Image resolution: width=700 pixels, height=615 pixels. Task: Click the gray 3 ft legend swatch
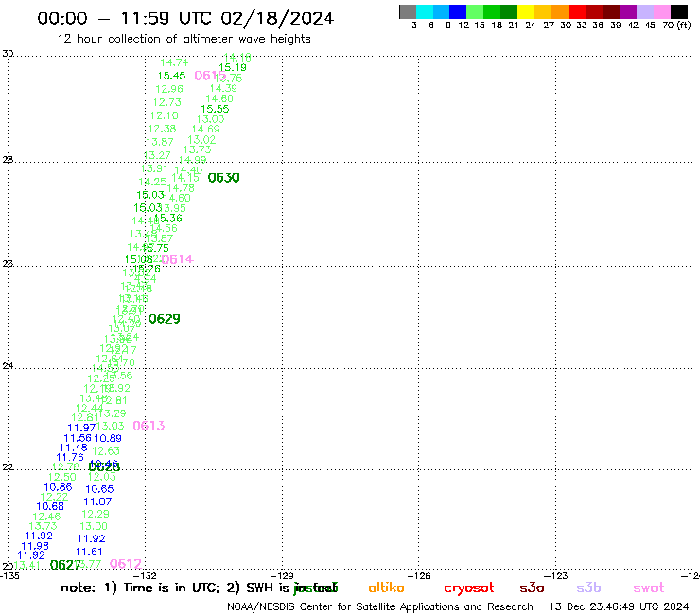click(x=408, y=11)
